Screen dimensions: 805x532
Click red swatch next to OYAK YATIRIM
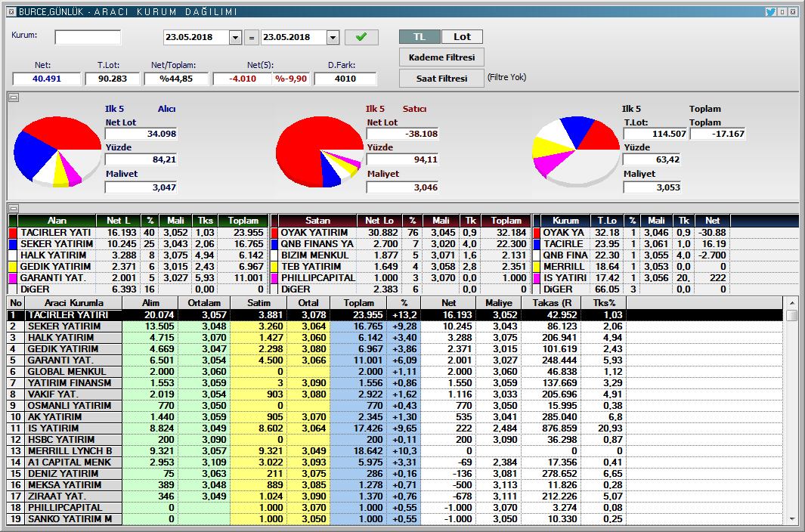pyautogui.click(x=274, y=233)
